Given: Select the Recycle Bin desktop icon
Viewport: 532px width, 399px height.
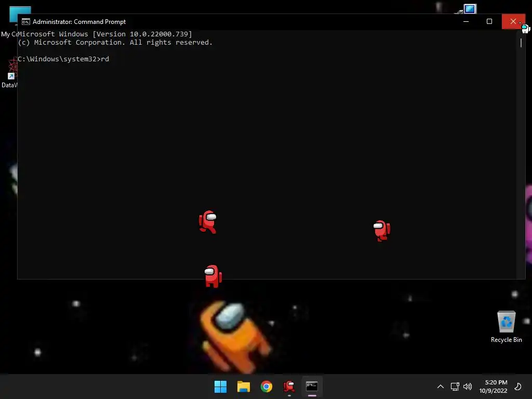Looking at the screenshot, I should pyautogui.click(x=506, y=326).
